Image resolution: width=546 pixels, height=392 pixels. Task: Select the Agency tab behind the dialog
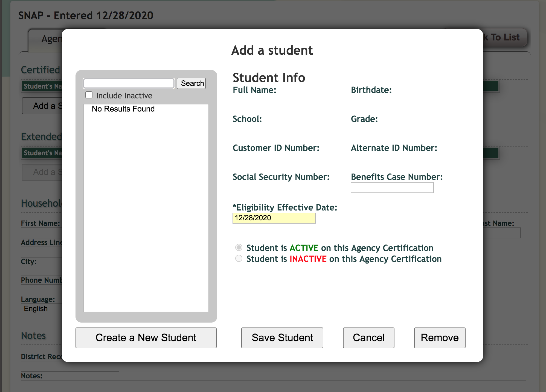click(x=45, y=40)
